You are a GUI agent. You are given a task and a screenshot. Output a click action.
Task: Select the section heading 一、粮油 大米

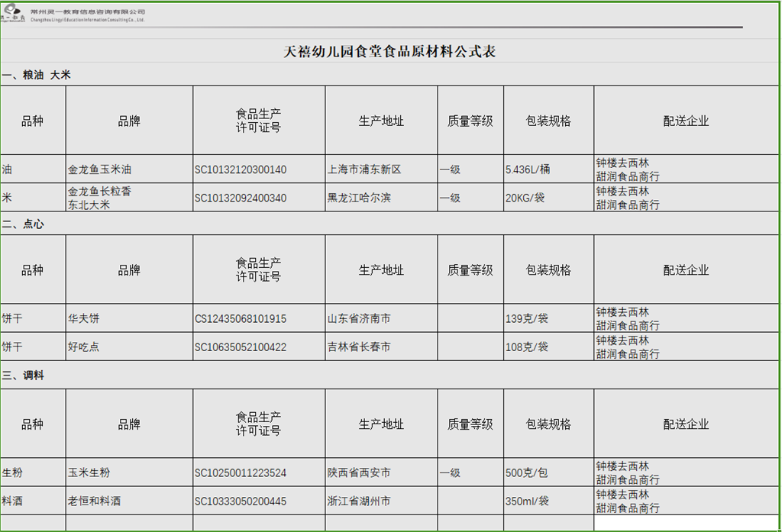point(37,76)
